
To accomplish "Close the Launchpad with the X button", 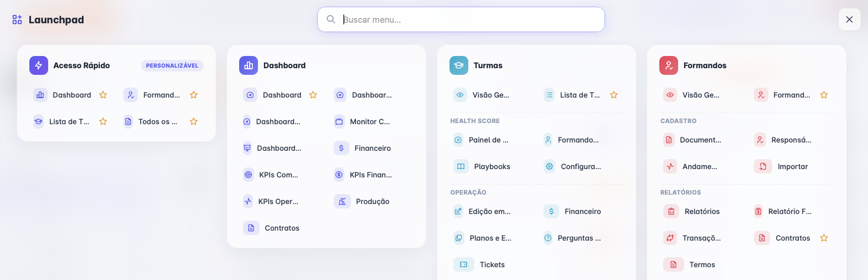I will [850, 19].
